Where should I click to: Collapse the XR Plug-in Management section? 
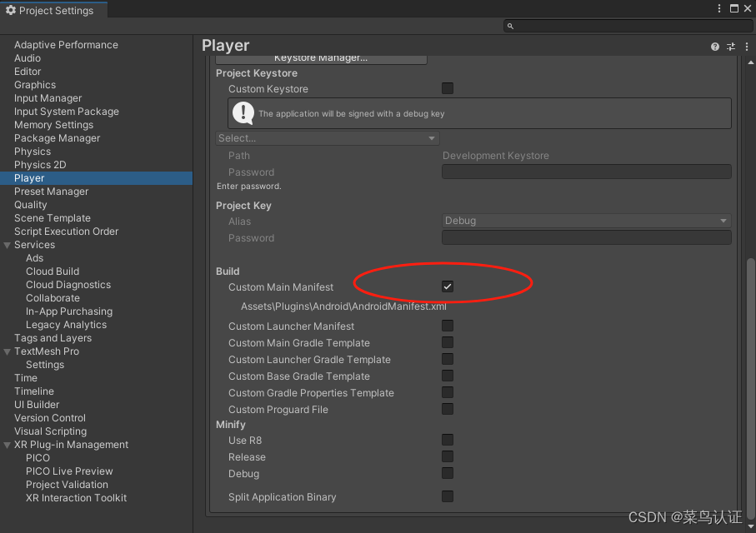click(x=8, y=444)
